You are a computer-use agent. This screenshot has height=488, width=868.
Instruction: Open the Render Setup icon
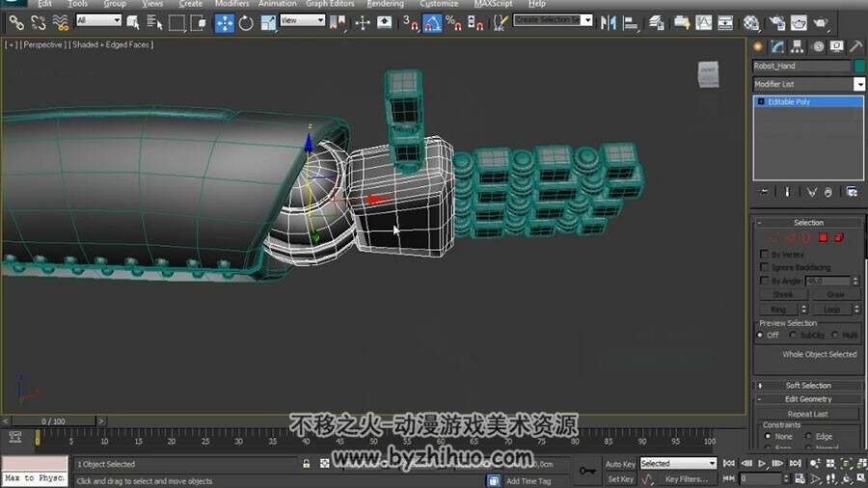[777, 23]
